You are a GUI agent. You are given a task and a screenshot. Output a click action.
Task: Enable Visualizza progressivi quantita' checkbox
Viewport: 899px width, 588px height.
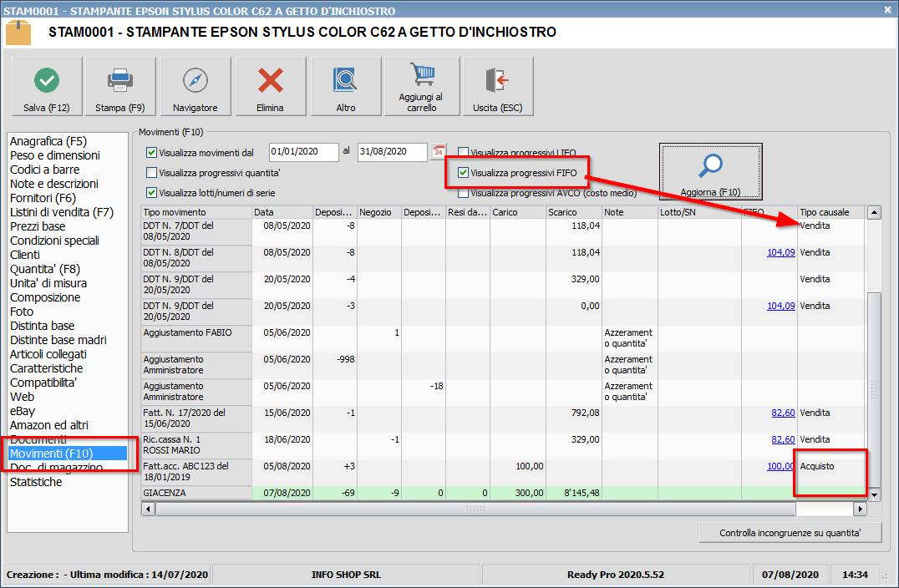[152, 173]
